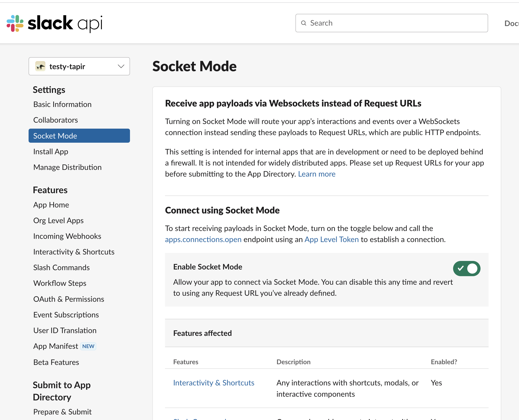Image resolution: width=519 pixels, height=420 pixels.
Task: Open the apps.connections.open documentation link
Action: (x=203, y=240)
